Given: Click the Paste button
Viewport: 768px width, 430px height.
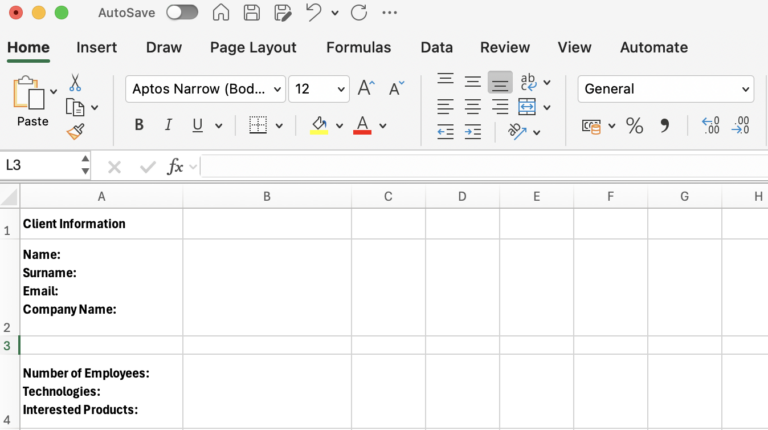Looking at the screenshot, I should point(32,101).
